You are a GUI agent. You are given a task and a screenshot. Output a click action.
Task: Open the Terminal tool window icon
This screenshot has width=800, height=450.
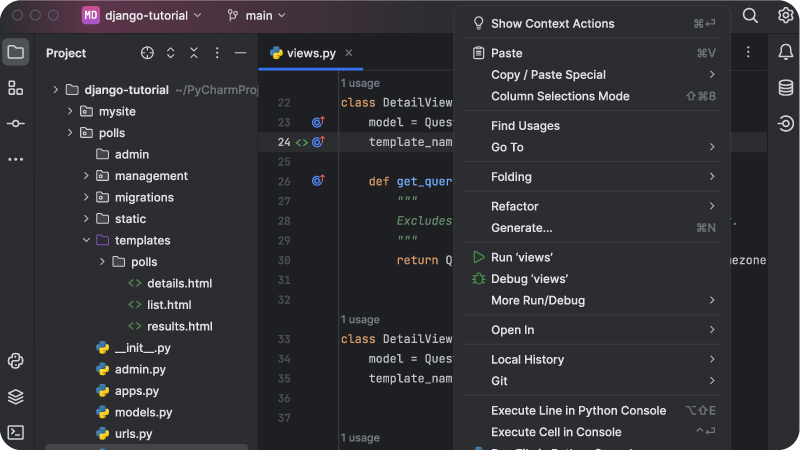click(16, 432)
